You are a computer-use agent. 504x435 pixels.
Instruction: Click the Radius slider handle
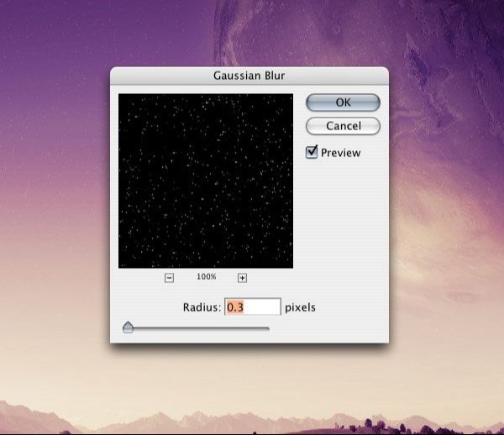[128, 328]
